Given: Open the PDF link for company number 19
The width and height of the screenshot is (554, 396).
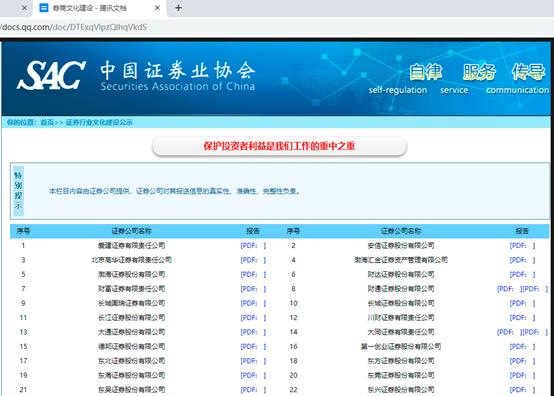Looking at the screenshot, I should 253,376.
